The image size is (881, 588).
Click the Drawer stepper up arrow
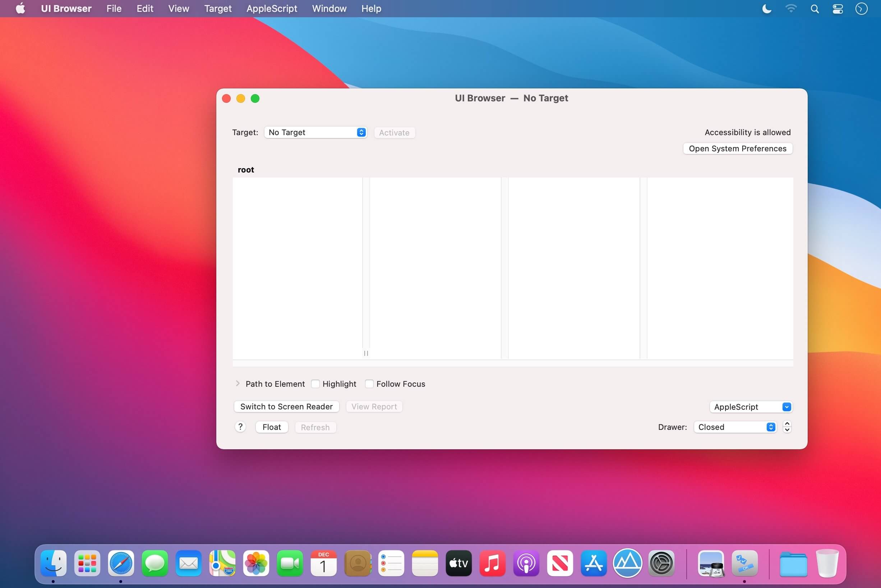(x=787, y=424)
